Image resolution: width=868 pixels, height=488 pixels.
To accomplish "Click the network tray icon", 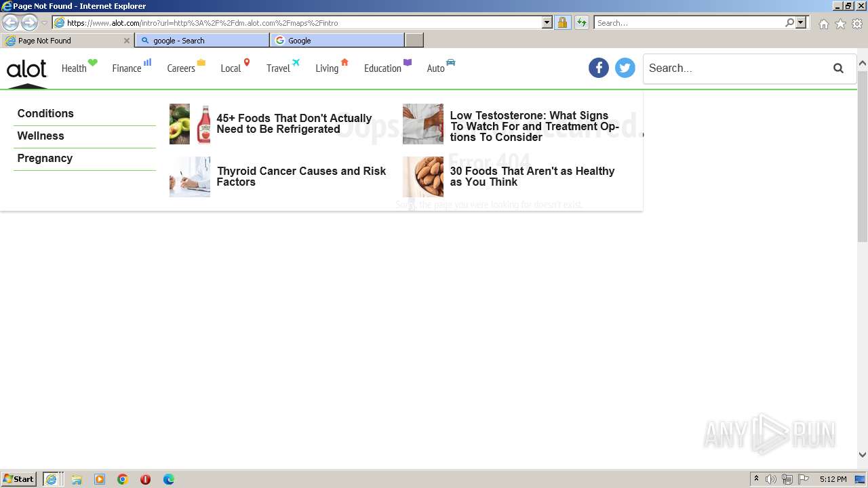I will coord(787,479).
